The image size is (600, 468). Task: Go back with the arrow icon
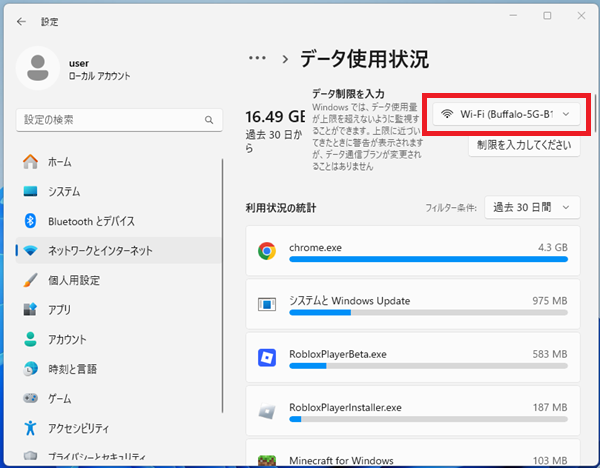point(21,22)
